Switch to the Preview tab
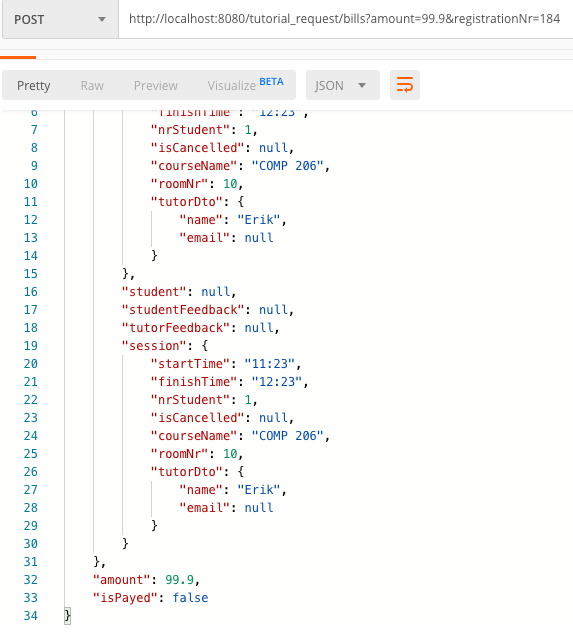The image size is (573, 633). tap(155, 86)
